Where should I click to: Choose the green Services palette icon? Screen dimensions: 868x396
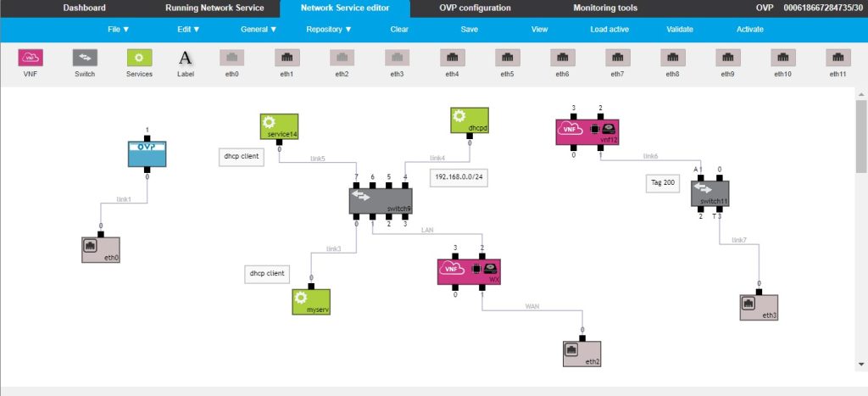(140, 58)
